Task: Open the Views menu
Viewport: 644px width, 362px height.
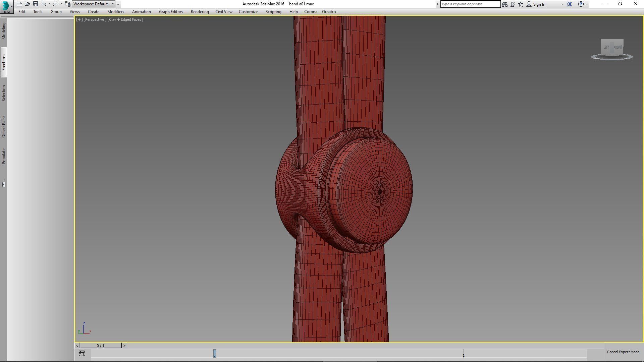Action: tap(75, 12)
